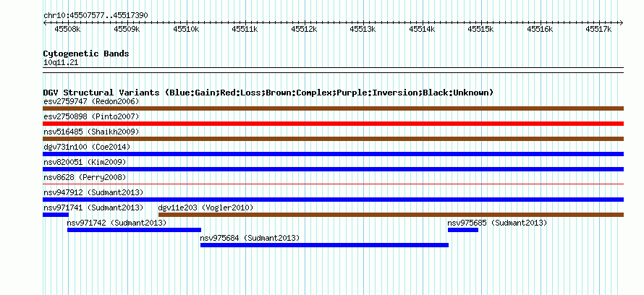644x295 pixels.
Task: Click the nsv971742 (Sudmant2013) blue bar
Action: pos(135,230)
